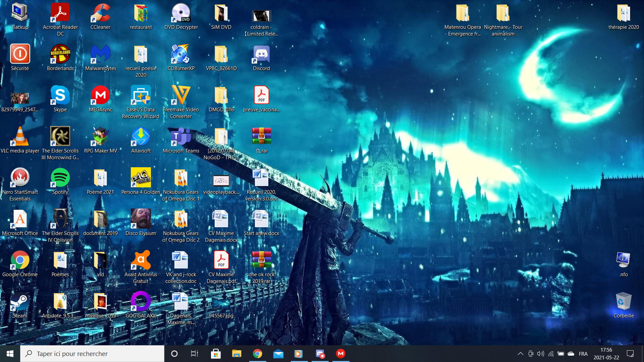The width and height of the screenshot is (644, 362).
Task: Click the Allavsoft desktop icon
Action: point(141,140)
